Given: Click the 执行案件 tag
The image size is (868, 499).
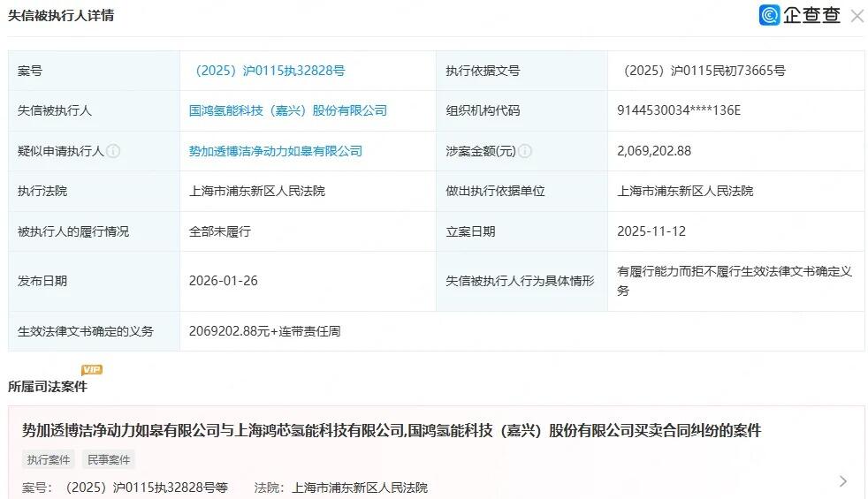Looking at the screenshot, I should point(49,459).
